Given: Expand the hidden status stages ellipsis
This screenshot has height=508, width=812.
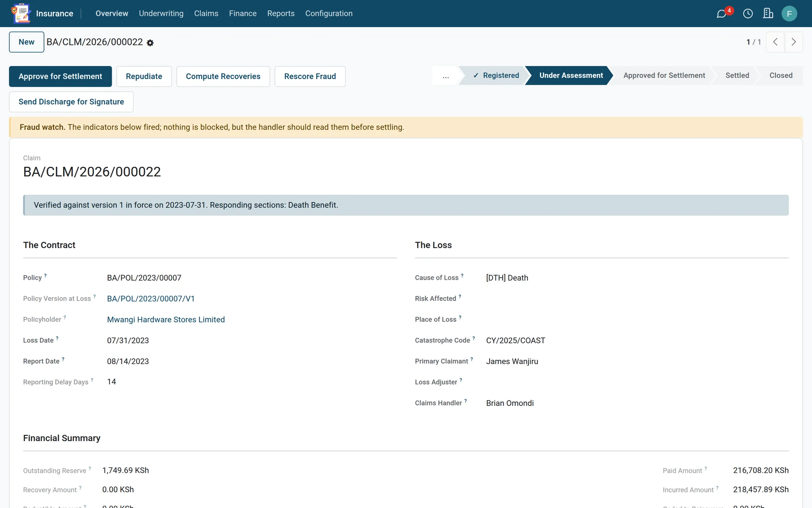Looking at the screenshot, I should click(x=446, y=76).
